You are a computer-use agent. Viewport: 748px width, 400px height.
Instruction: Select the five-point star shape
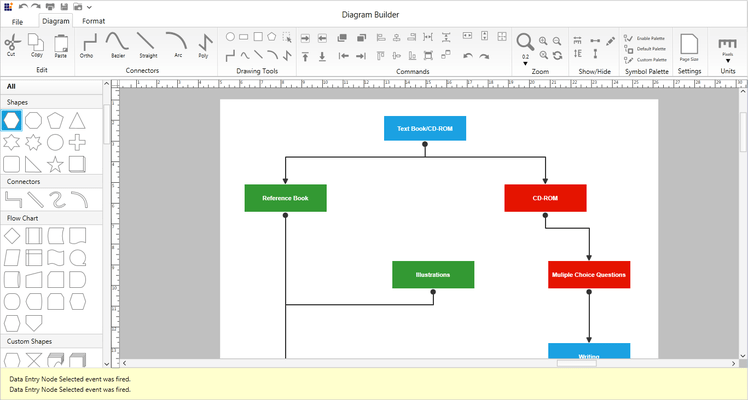pos(55,164)
